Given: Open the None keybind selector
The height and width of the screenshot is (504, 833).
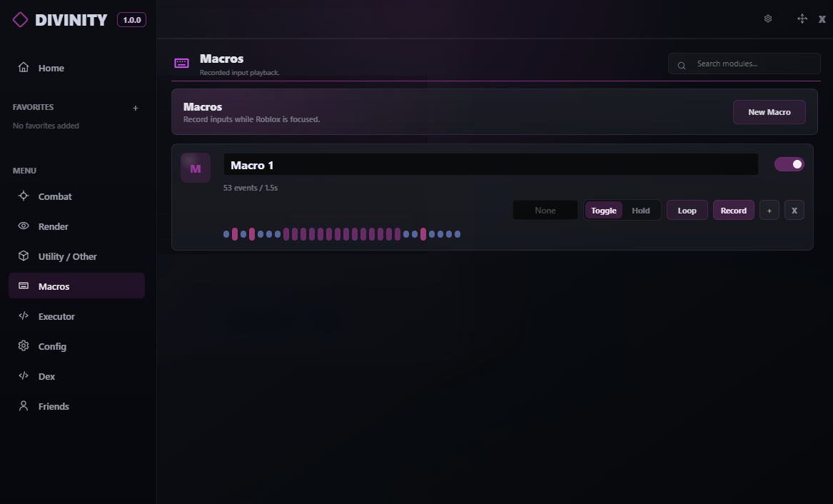Looking at the screenshot, I should [545, 211].
